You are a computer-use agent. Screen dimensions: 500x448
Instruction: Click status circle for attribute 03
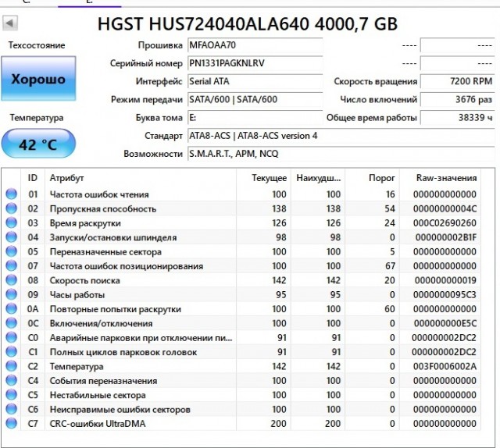coord(12,222)
